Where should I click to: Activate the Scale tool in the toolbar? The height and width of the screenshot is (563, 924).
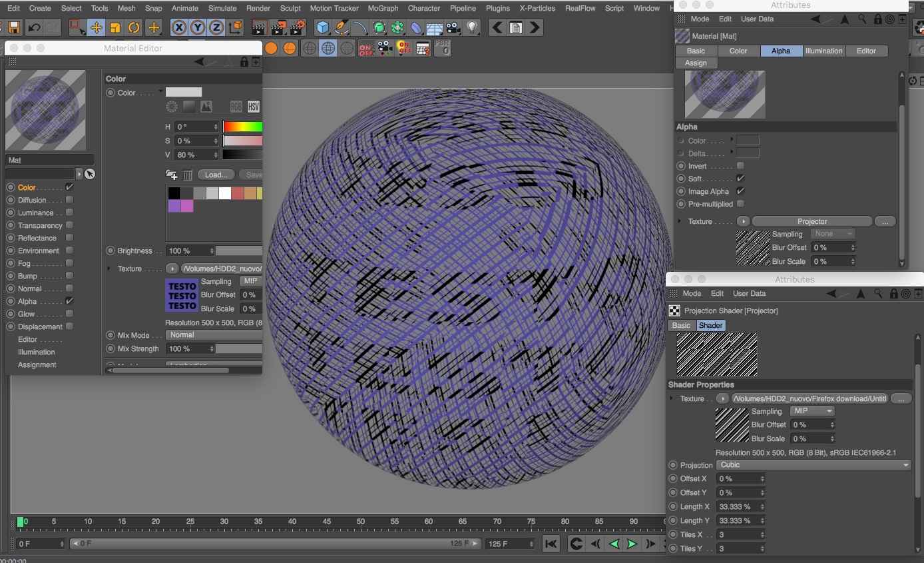[115, 27]
